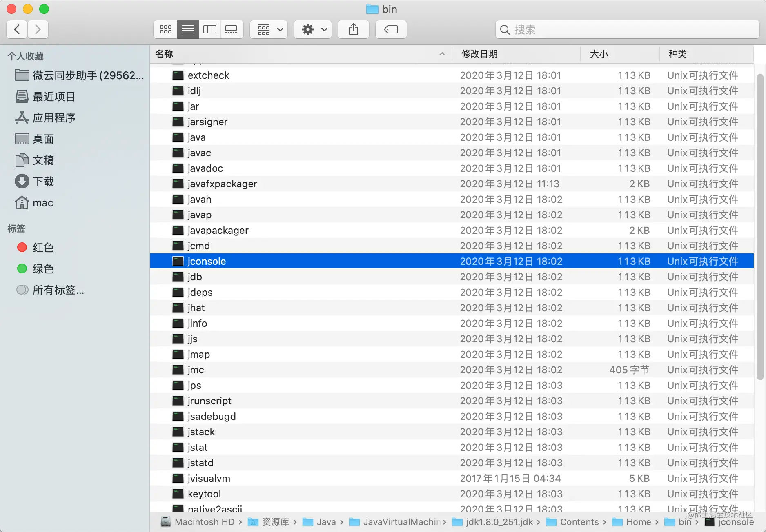Select the jdeps file icon
The height and width of the screenshot is (532, 766).
pos(178,293)
